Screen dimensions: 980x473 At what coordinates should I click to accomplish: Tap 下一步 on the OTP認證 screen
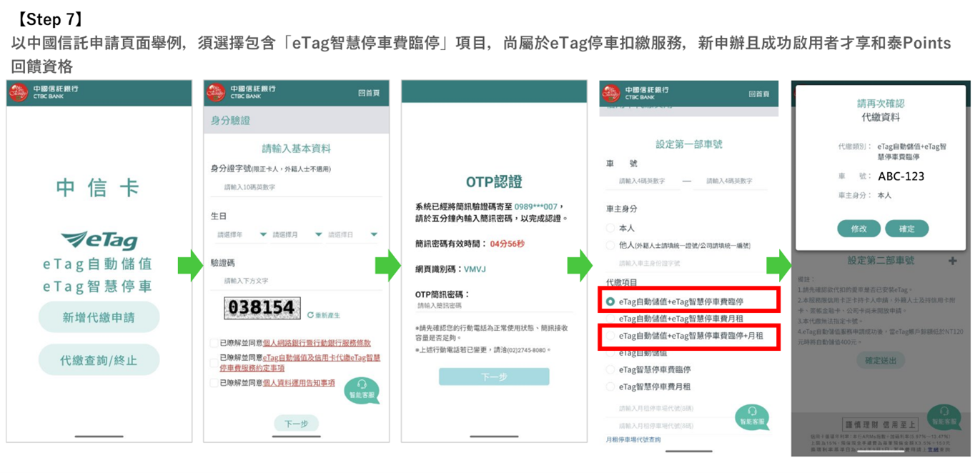pyautogui.click(x=494, y=377)
